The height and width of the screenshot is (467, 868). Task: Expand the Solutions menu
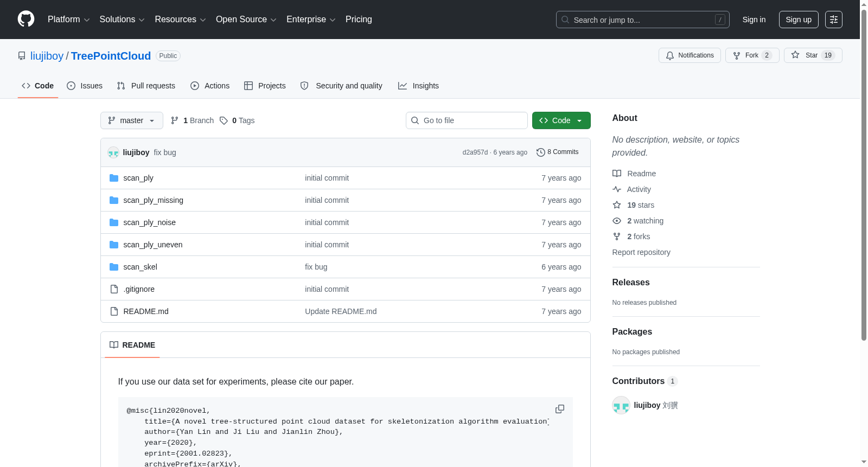pos(122,20)
